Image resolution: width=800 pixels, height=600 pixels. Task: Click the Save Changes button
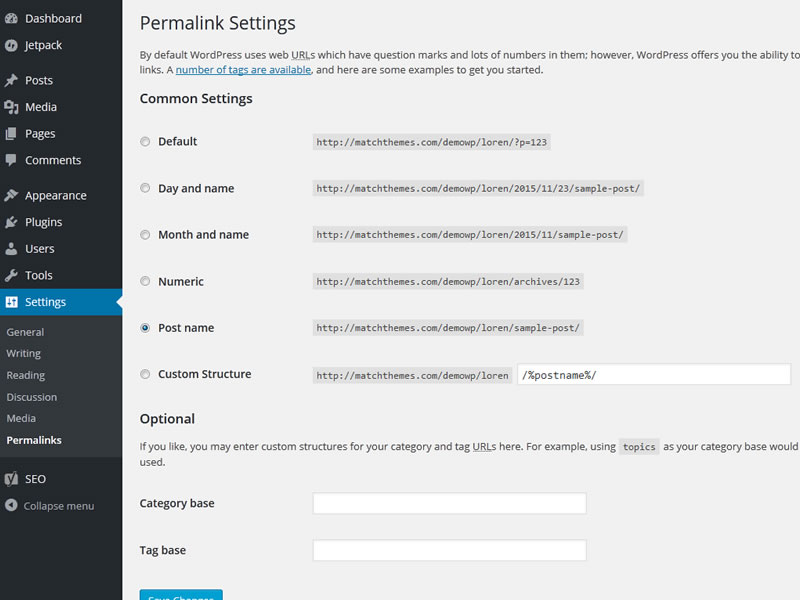click(x=181, y=595)
